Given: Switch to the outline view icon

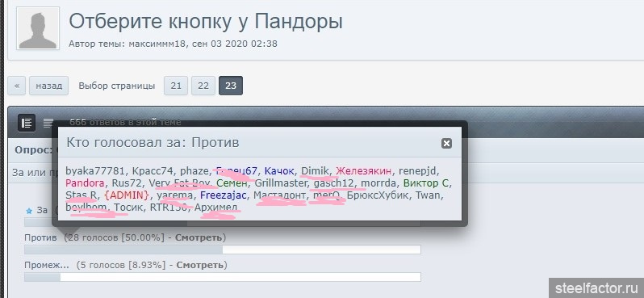Looking at the screenshot, I should point(48,123).
